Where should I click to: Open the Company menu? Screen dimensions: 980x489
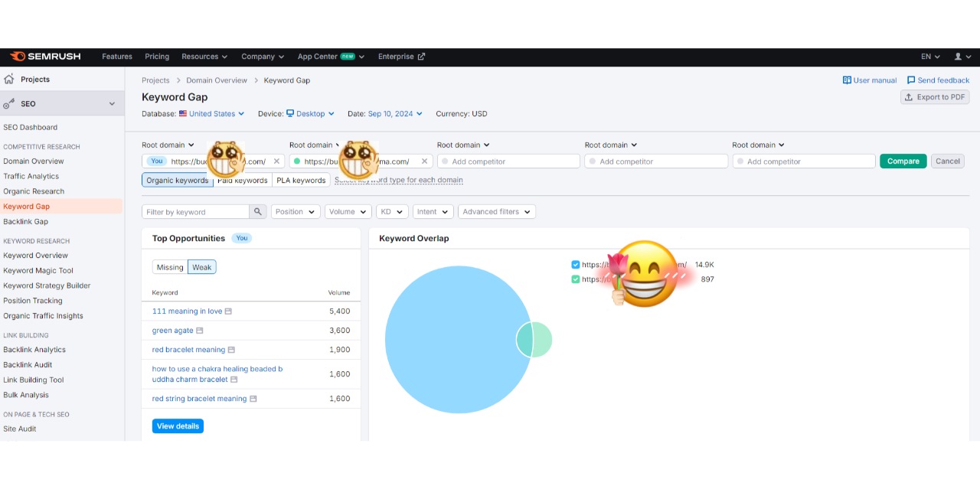coord(263,57)
